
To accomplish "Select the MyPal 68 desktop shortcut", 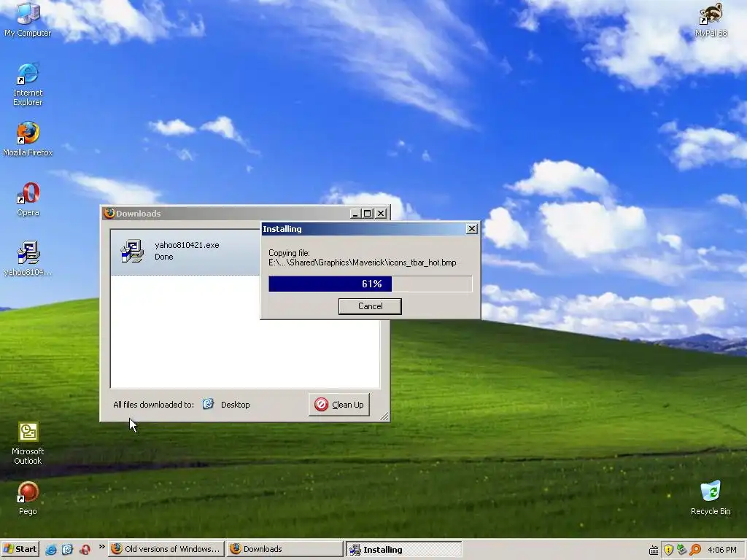I will [711, 20].
